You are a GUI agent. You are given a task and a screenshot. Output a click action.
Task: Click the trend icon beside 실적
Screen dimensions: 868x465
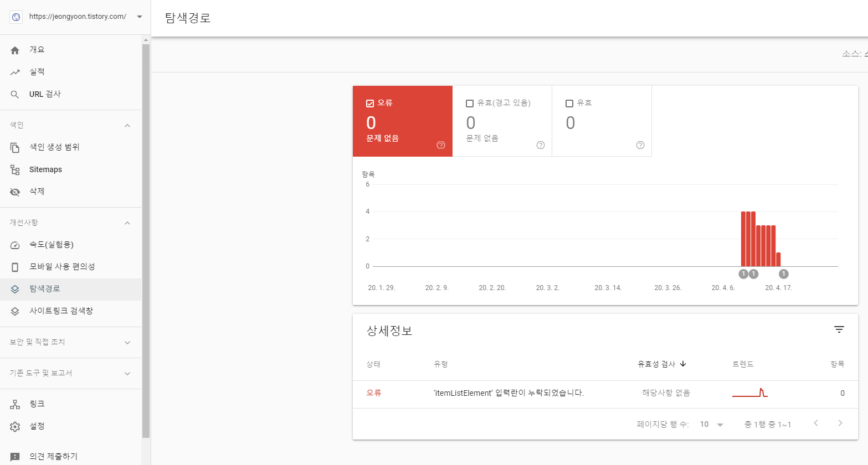click(15, 72)
